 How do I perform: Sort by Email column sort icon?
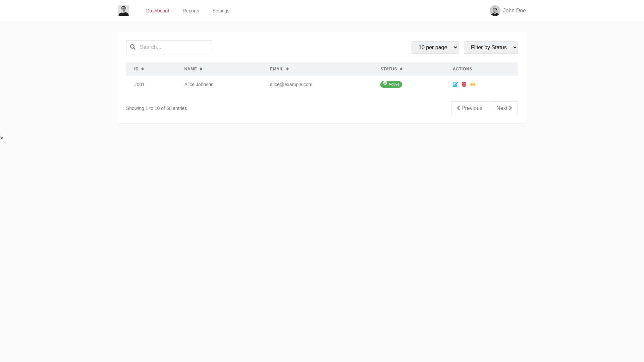[287, 69]
